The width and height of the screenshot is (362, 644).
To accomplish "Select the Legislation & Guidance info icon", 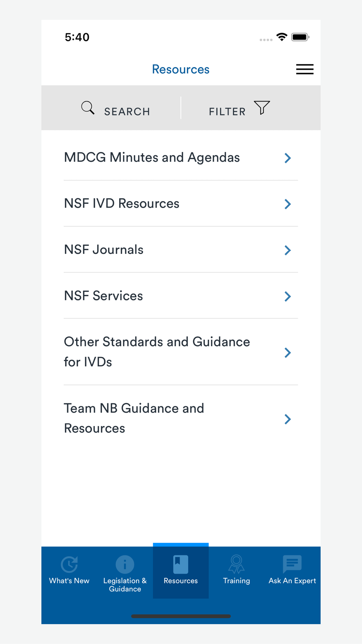I will point(125,564).
